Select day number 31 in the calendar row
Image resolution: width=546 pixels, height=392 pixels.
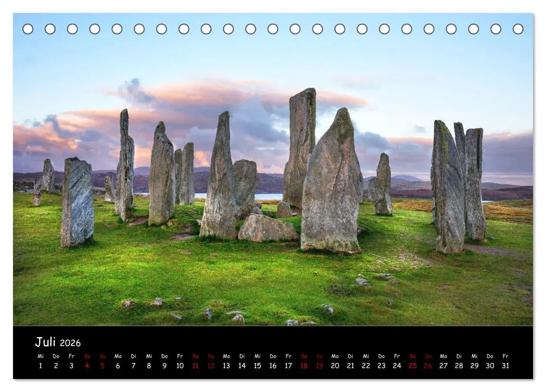[505, 366]
